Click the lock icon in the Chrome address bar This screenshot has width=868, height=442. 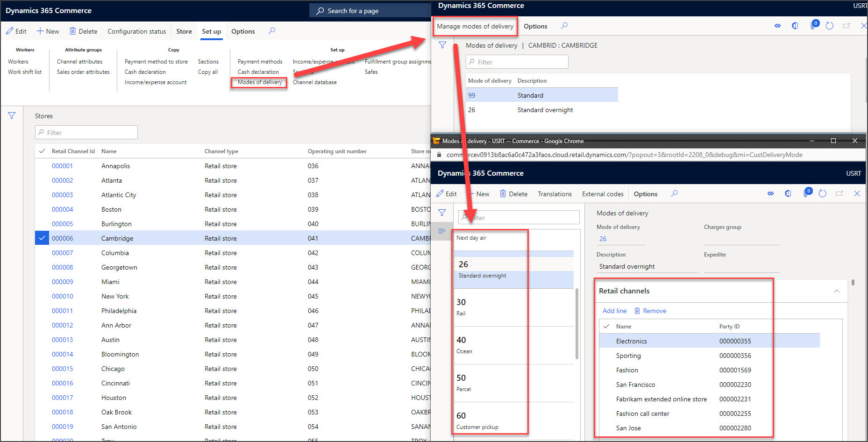[439, 155]
